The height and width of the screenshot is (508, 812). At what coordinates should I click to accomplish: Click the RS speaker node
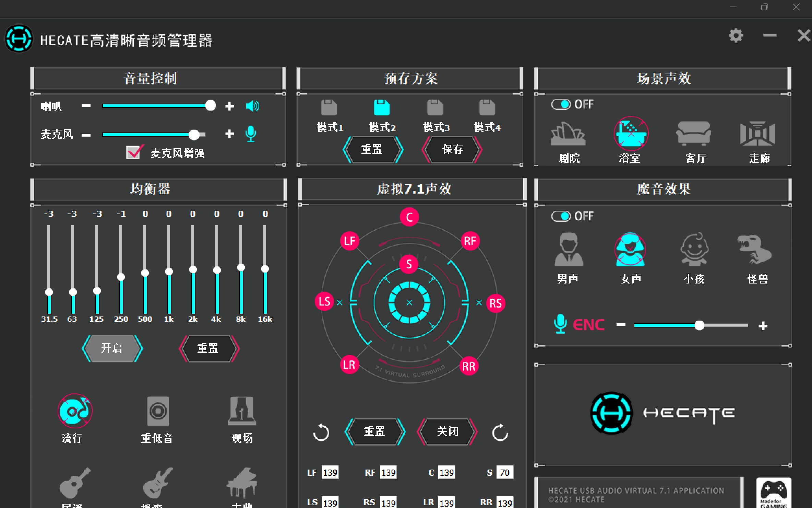tap(495, 303)
